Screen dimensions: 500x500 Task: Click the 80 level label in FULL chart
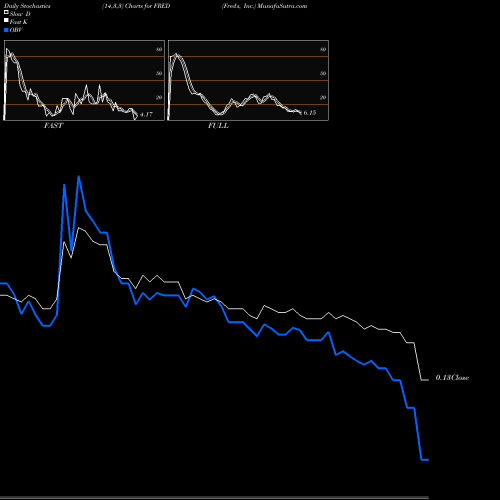click(x=323, y=49)
